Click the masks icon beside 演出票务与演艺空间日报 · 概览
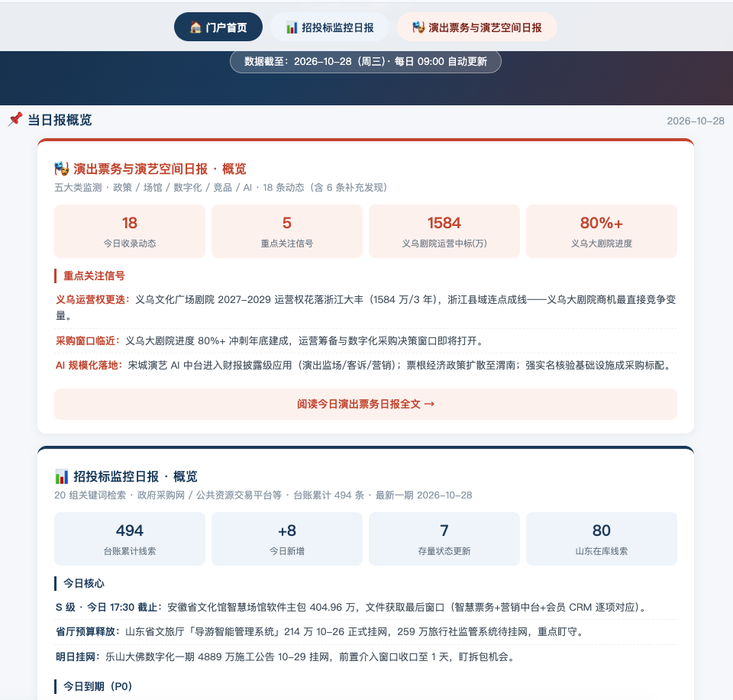This screenshot has height=700, width=733. 62,168
